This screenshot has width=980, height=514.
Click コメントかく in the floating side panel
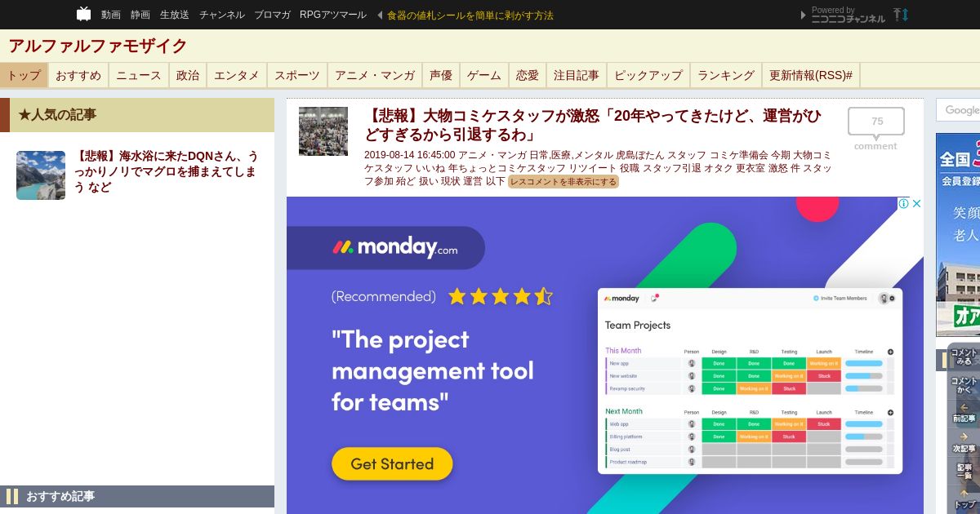964,385
